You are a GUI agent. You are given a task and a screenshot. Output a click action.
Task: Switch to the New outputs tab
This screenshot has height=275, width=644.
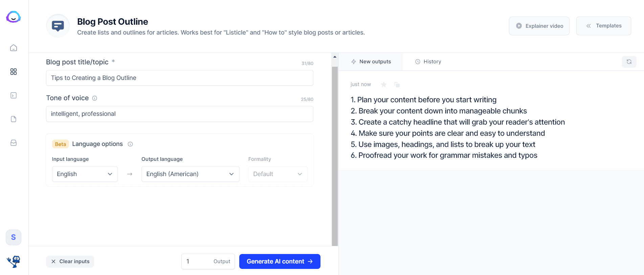371,62
